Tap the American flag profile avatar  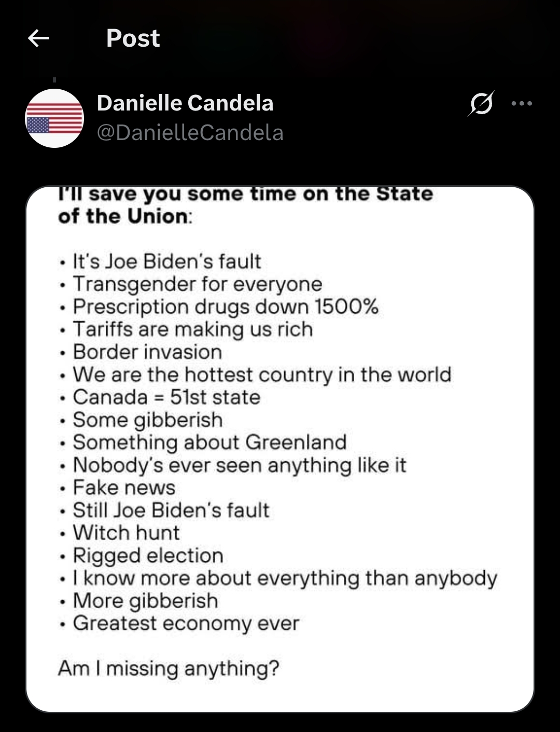(x=54, y=118)
